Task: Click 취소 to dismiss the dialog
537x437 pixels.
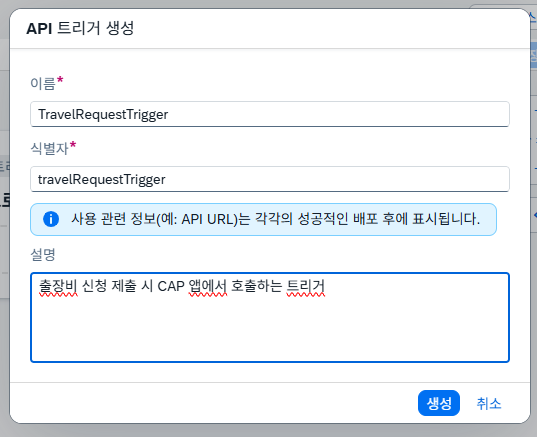Action: point(489,403)
